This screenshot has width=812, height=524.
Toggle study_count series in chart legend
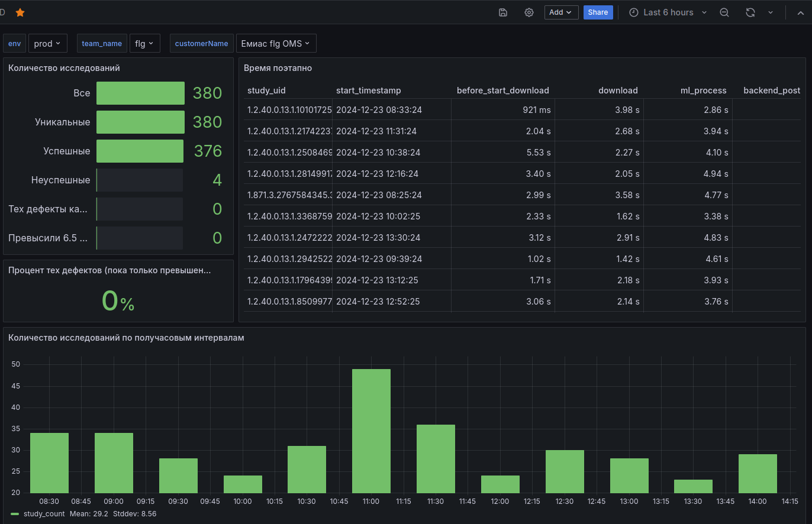(x=44, y=514)
